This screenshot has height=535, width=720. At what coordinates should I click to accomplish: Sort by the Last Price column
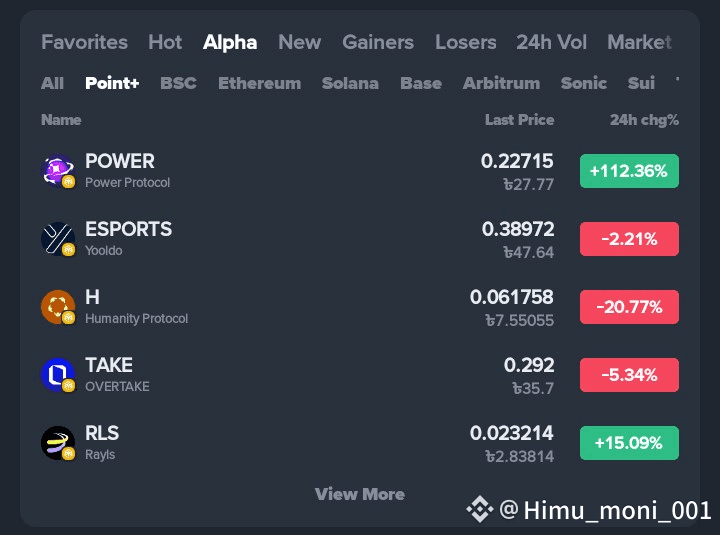click(x=519, y=120)
